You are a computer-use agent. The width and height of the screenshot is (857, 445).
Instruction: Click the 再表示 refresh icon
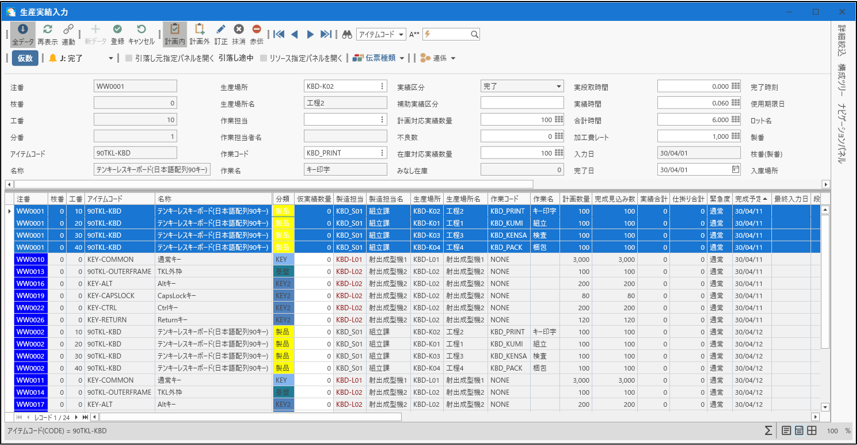47,34
